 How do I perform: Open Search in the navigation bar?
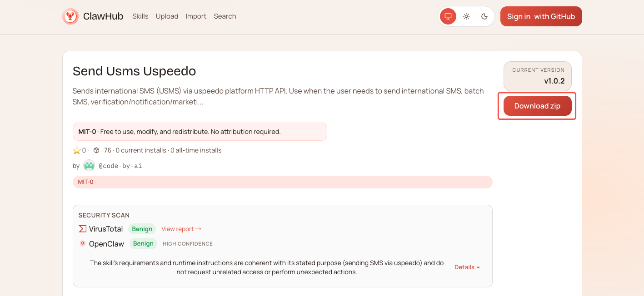click(225, 16)
